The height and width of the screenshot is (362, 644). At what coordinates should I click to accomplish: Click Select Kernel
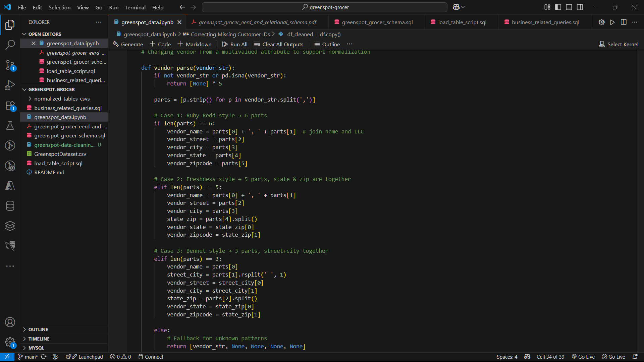click(619, 44)
